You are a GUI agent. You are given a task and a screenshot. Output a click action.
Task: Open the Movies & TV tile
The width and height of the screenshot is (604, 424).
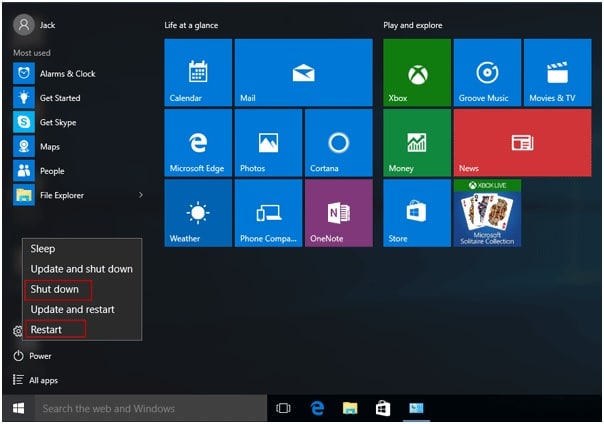coord(557,72)
